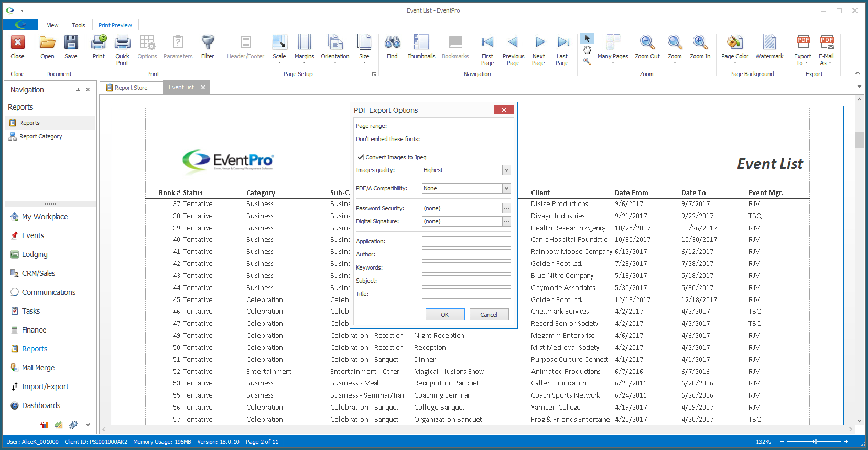Click the Title input field
Screen dimensions: 868x450
(466, 294)
